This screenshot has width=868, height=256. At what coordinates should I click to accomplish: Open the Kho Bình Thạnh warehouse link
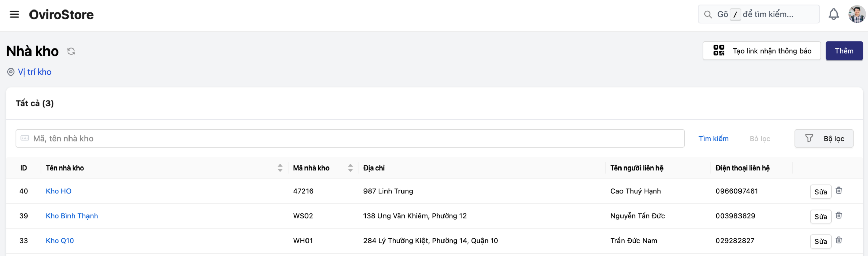pyautogui.click(x=72, y=216)
